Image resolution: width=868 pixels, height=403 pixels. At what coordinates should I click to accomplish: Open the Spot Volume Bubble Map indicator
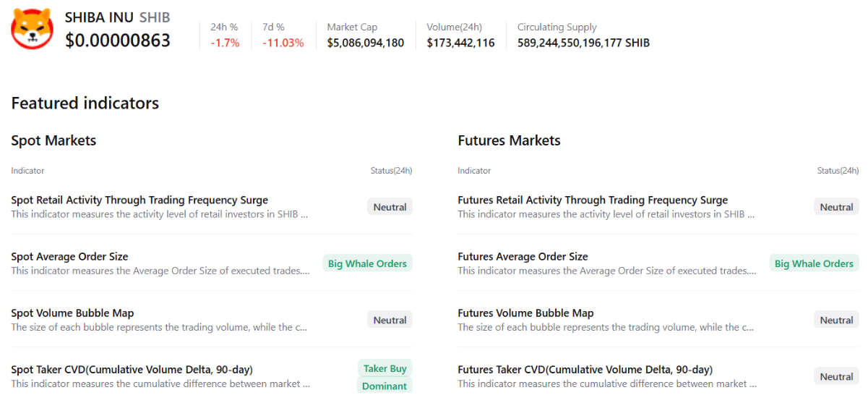tap(72, 313)
